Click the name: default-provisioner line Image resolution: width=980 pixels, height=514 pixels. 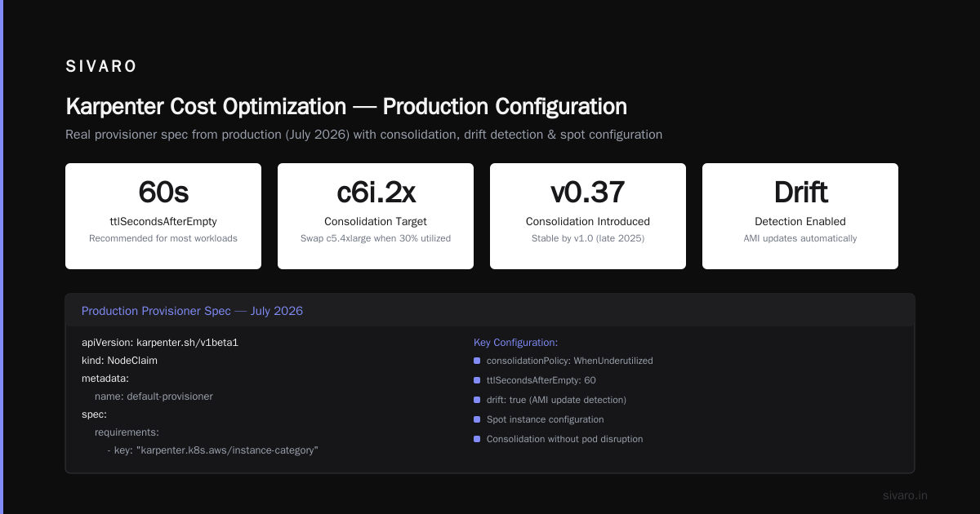point(154,396)
